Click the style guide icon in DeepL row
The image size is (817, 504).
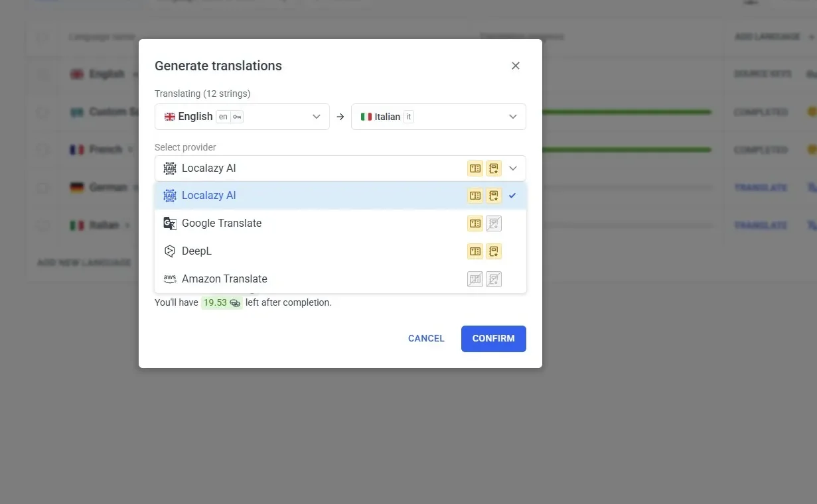tap(494, 251)
